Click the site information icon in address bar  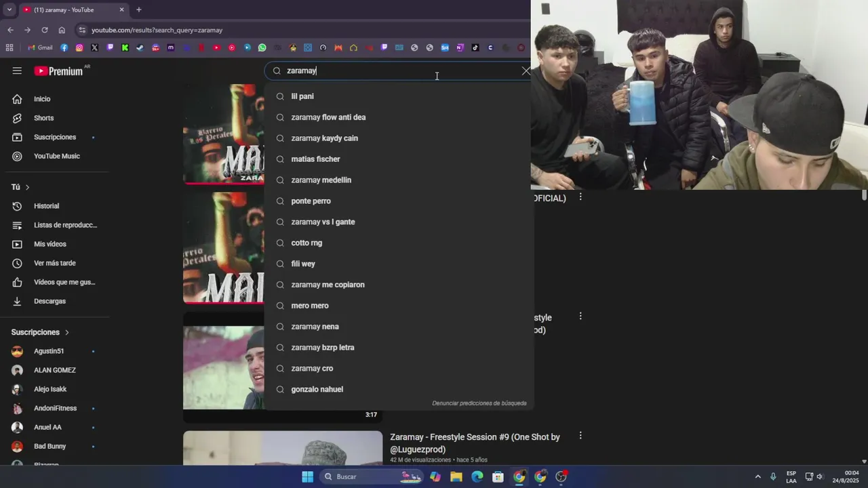pos(82,30)
